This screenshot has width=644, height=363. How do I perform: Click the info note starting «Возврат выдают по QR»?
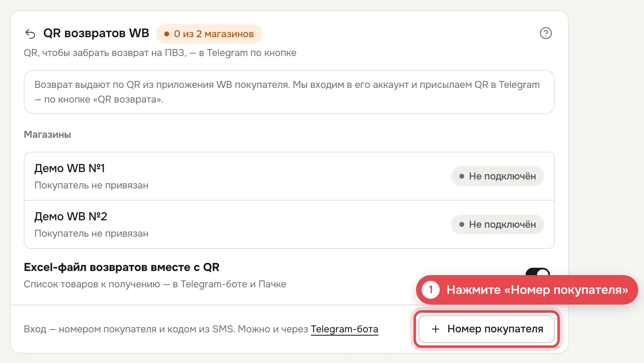[x=289, y=92]
